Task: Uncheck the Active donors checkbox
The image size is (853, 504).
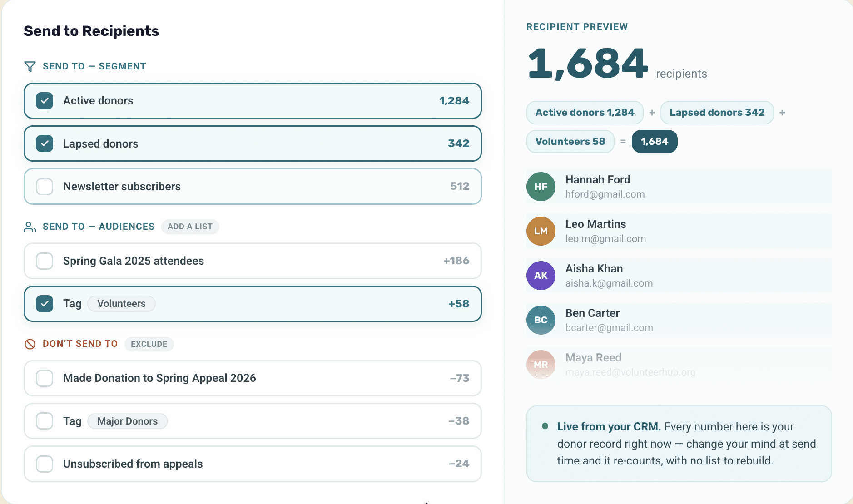Action: coord(45,101)
